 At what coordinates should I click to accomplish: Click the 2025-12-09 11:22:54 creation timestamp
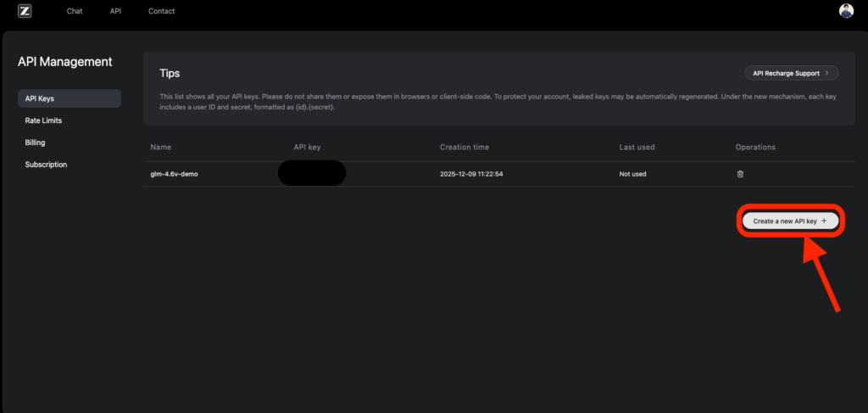477,174
